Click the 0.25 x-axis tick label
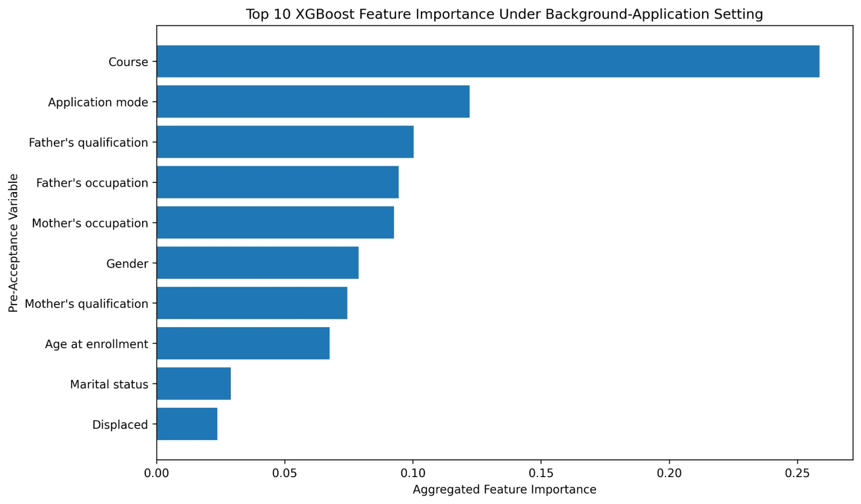 (x=797, y=473)
